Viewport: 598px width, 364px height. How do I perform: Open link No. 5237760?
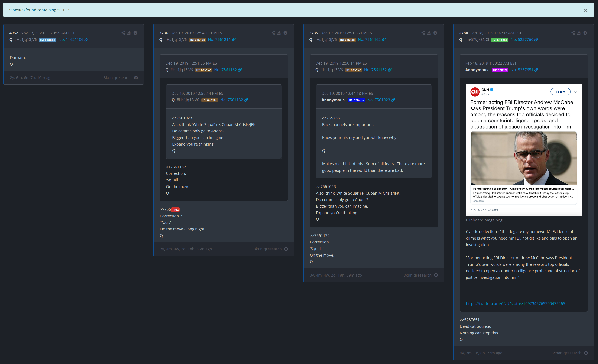522,40
